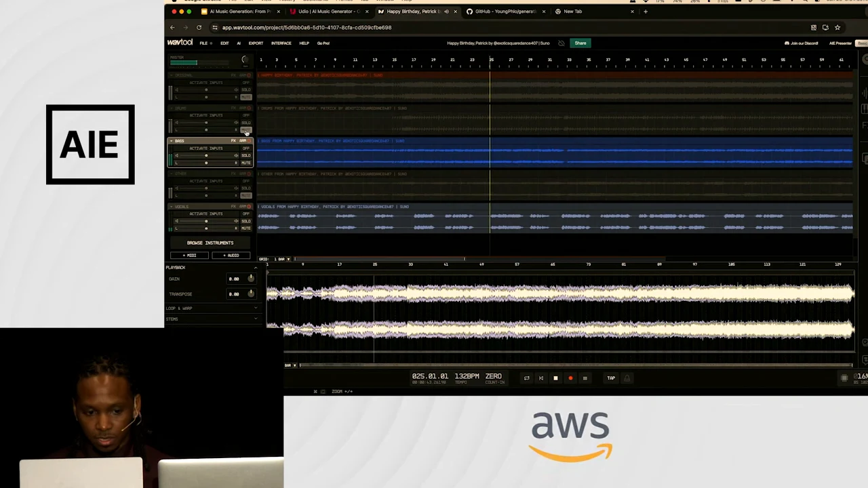Click the wavtool logo
The height and width of the screenshot is (488, 868).
[x=180, y=43]
